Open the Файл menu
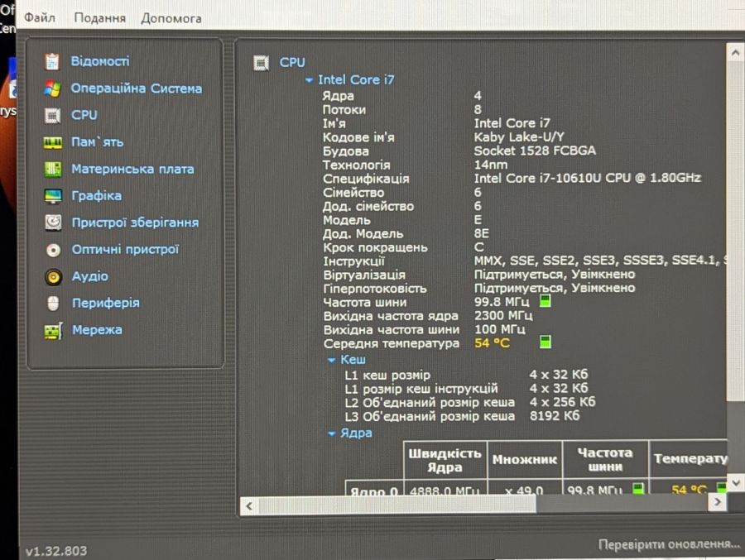745x560 pixels. 40,17
